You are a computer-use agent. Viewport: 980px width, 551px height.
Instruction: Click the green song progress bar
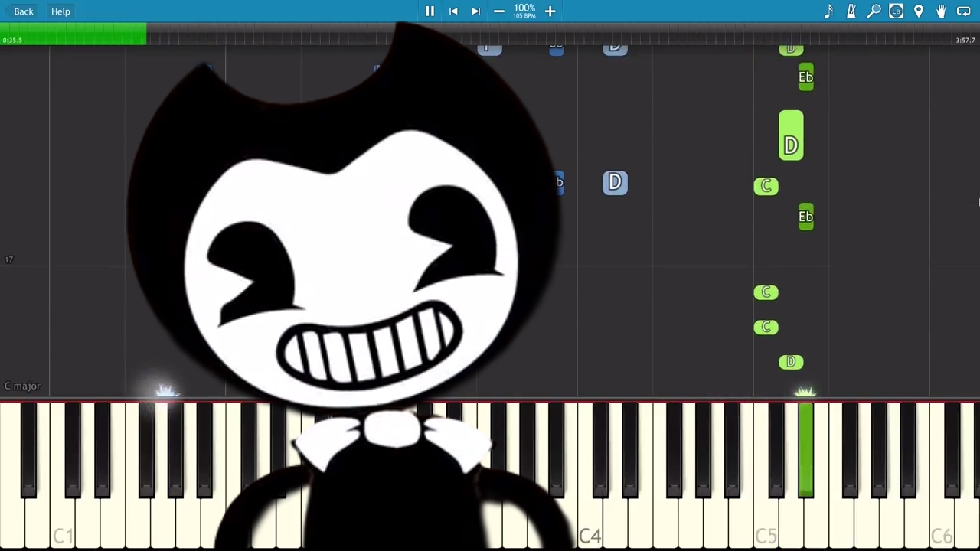tap(73, 34)
